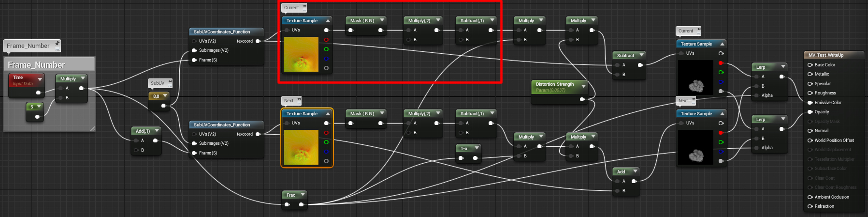Click the output pin of constant 5 node
868x217 pixels.
(38, 117)
